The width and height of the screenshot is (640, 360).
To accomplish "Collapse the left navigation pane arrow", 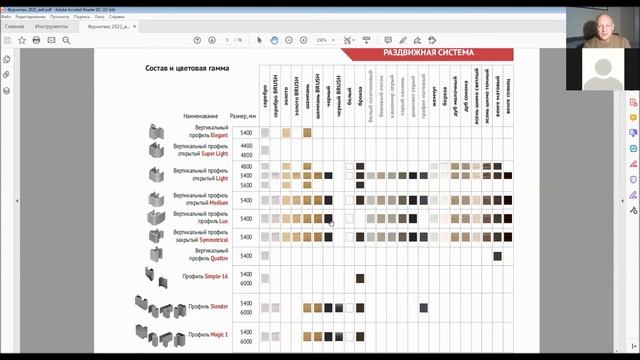I will pos(17,201).
